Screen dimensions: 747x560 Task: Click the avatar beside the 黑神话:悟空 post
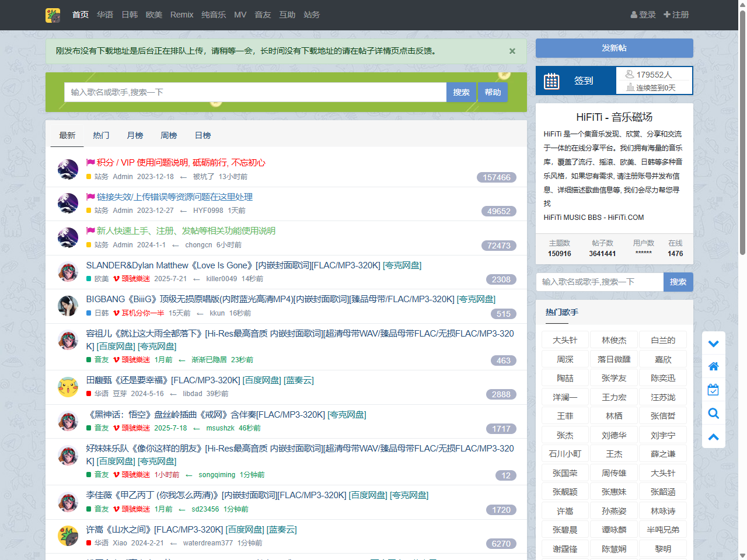[68, 421]
